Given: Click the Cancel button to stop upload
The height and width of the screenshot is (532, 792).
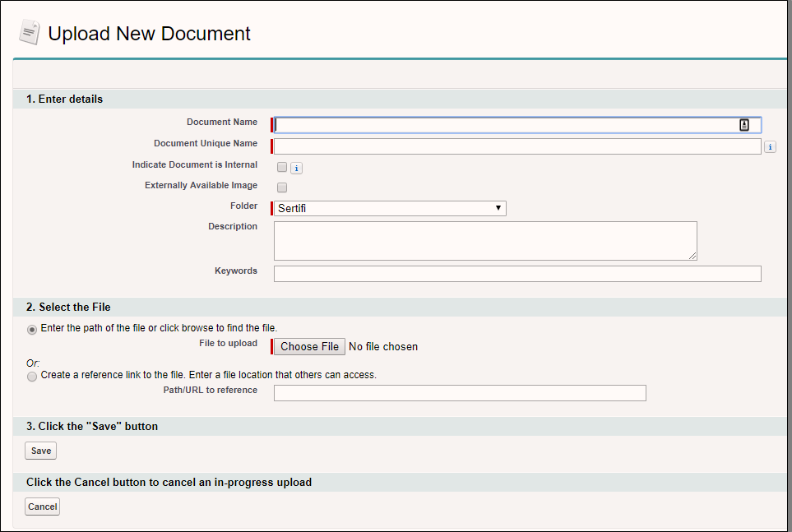Looking at the screenshot, I should (42, 507).
